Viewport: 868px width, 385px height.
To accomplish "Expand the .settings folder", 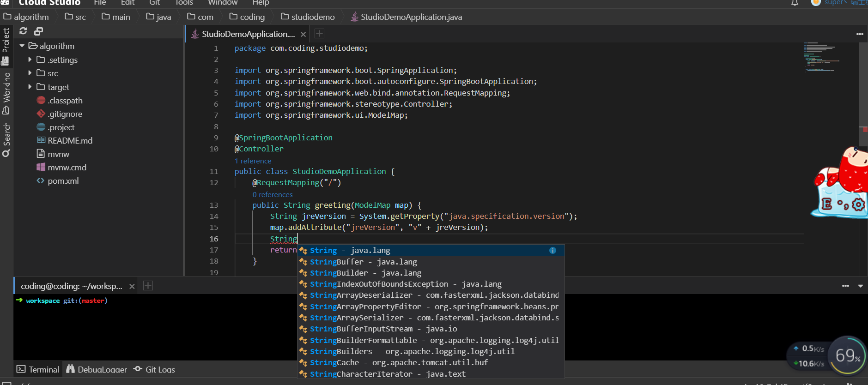I will click(30, 60).
